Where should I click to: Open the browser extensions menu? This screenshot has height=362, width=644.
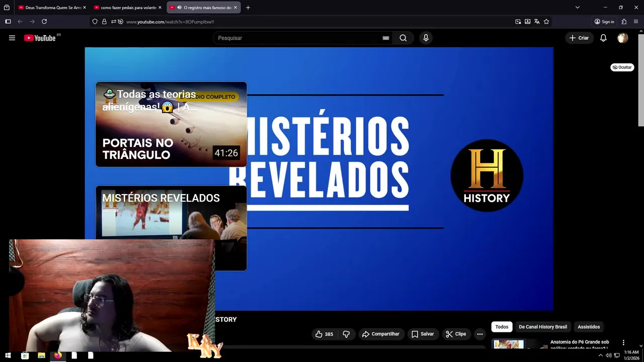[624, 22]
